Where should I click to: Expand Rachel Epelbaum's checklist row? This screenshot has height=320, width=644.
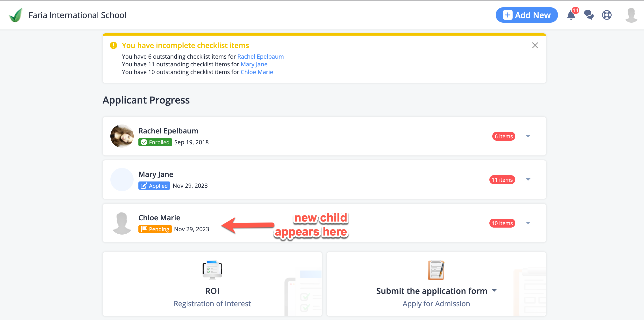(x=528, y=136)
